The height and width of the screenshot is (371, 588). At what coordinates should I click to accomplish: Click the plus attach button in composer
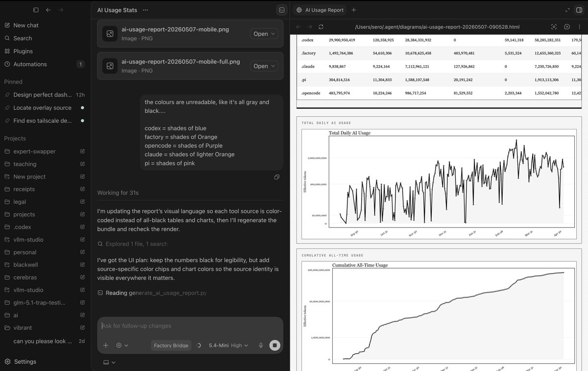tap(106, 345)
